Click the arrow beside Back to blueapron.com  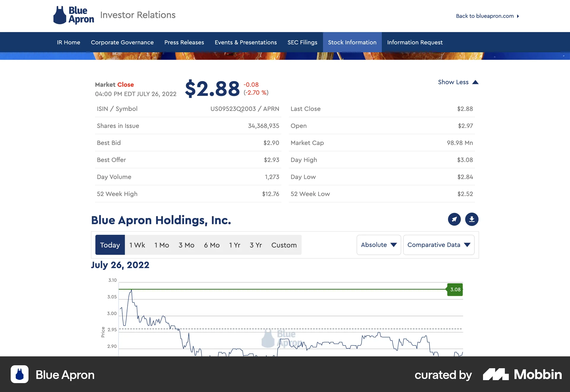(x=518, y=16)
